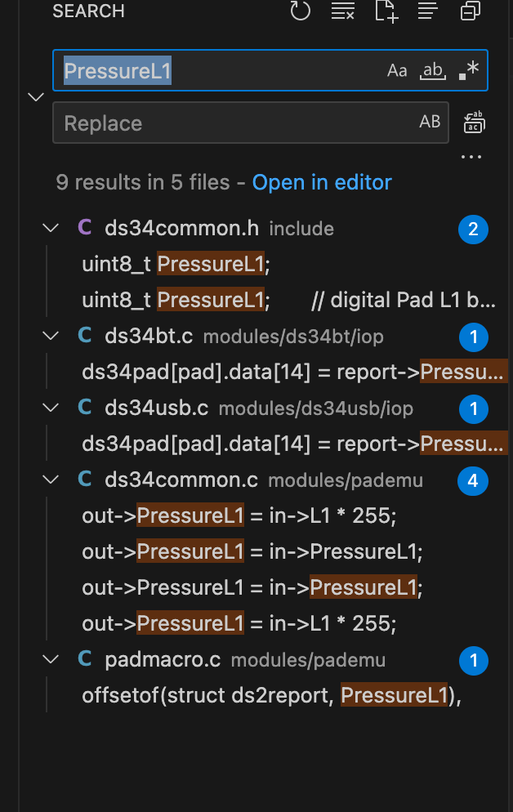
Task: Collapse the ds34common.h results
Action: [x=50, y=228]
